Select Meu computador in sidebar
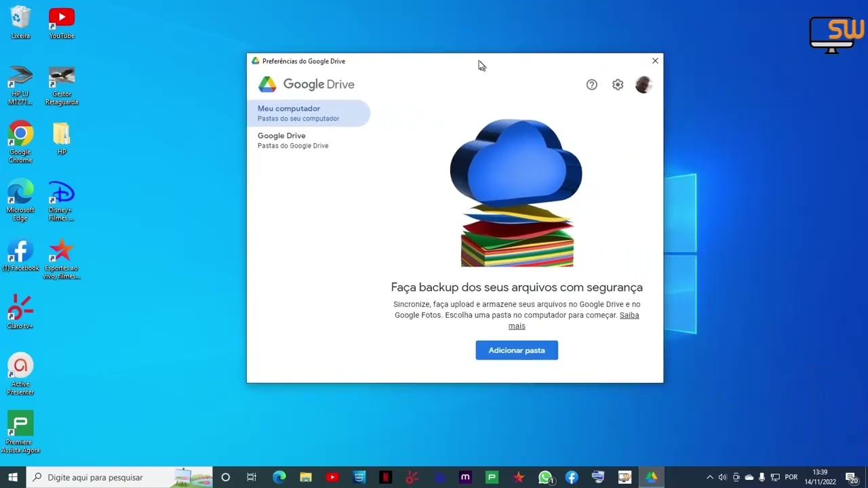This screenshot has height=488, width=868. click(x=309, y=113)
